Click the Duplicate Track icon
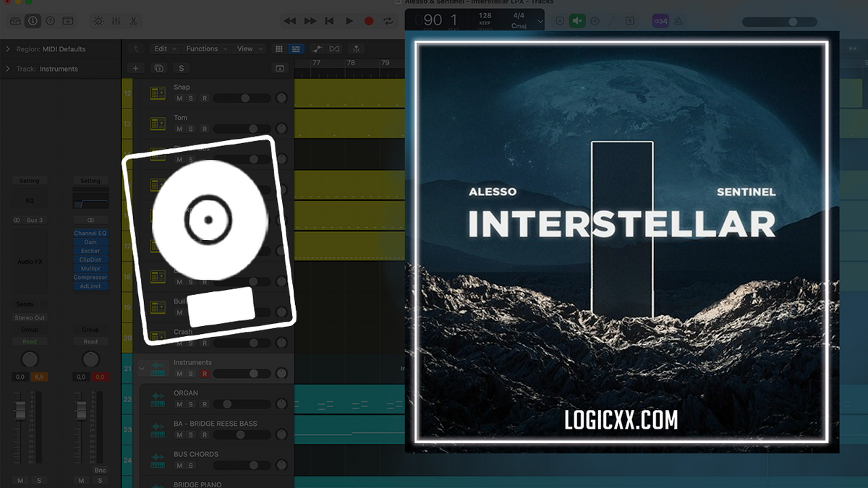 158,68
